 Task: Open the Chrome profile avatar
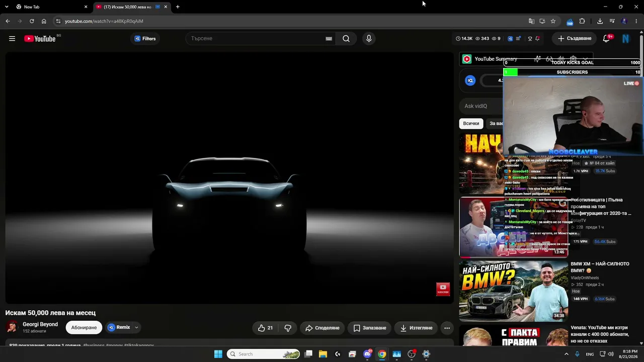[x=624, y=21]
